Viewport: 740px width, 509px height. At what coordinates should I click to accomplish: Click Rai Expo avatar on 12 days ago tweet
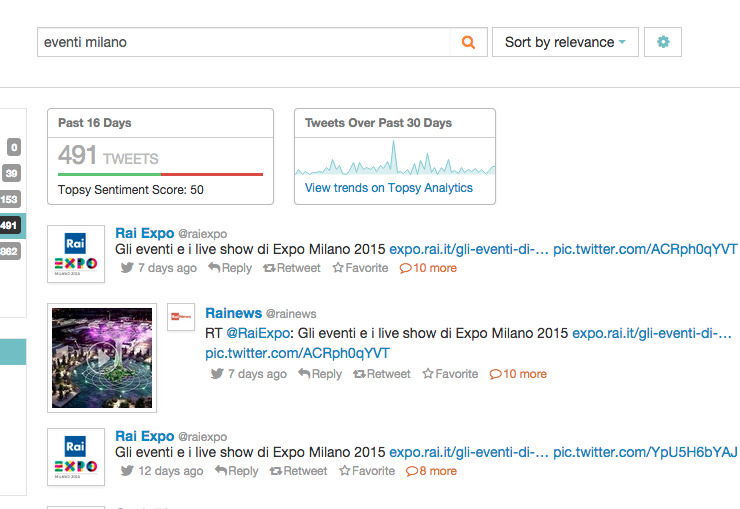pyautogui.click(x=76, y=457)
